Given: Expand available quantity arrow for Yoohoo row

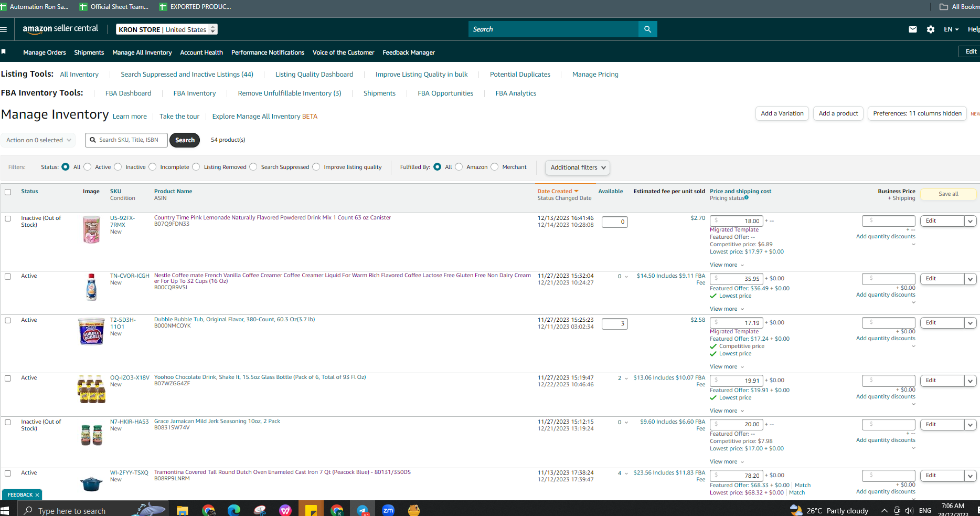Looking at the screenshot, I should (626, 378).
